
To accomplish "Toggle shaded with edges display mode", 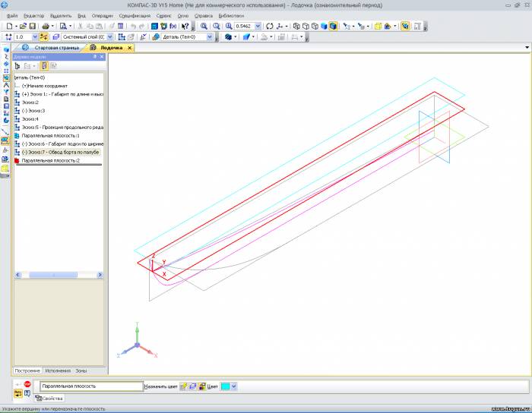I will pos(333,26).
